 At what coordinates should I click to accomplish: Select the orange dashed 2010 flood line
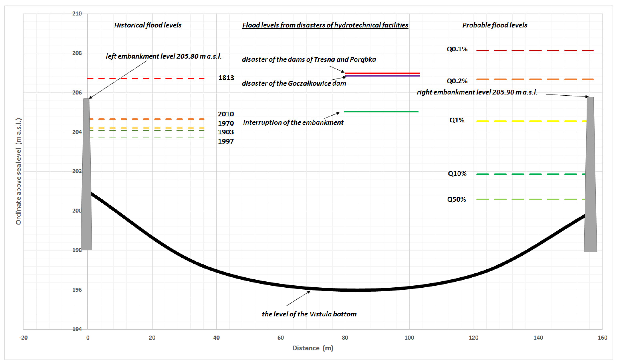click(x=146, y=119)
